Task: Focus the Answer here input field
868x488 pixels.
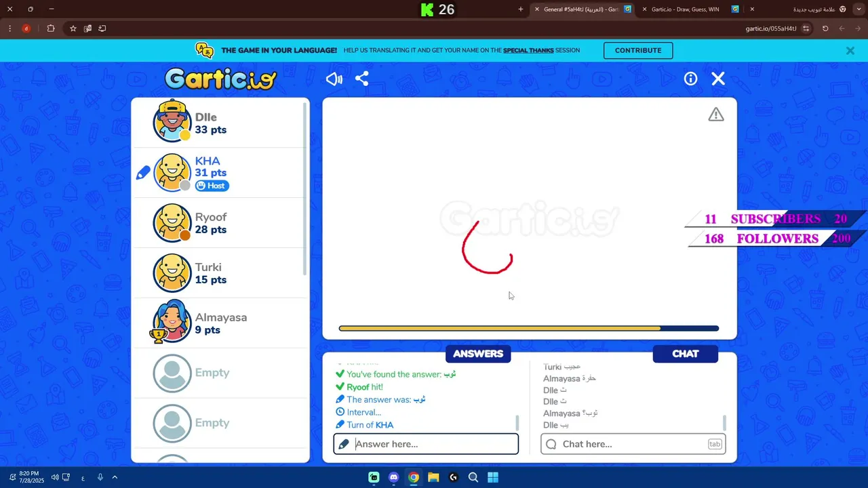Action: (x=426, y=444)
